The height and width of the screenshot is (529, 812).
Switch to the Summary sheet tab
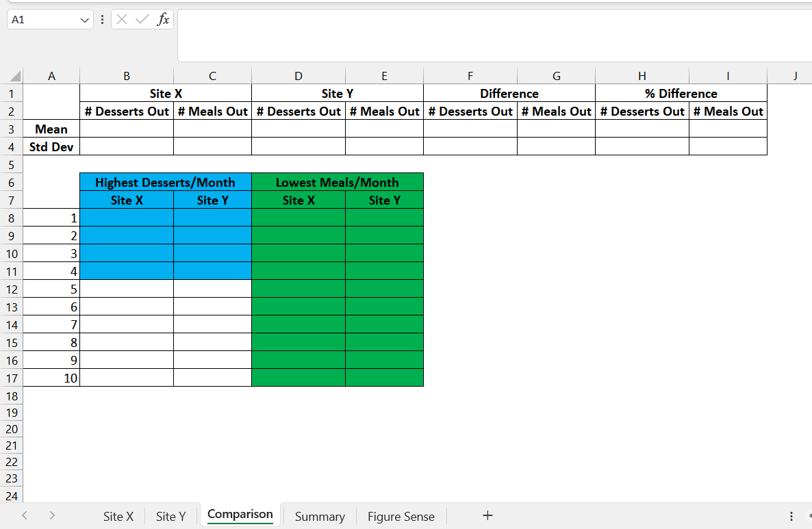pyautogui.click(x=319, y=516)
